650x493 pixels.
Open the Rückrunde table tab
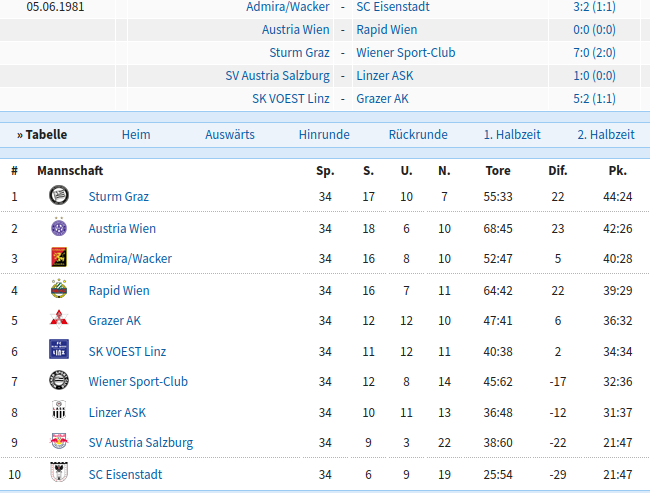418,135
